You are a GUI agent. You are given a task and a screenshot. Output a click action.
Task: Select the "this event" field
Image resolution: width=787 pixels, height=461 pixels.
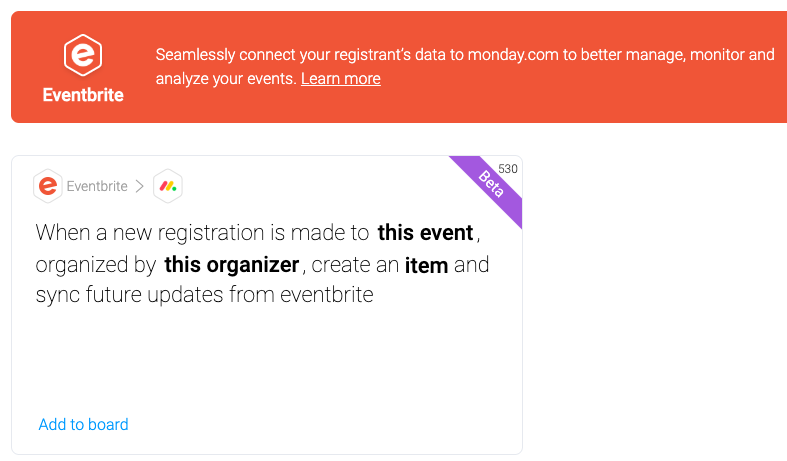(426, 233)
